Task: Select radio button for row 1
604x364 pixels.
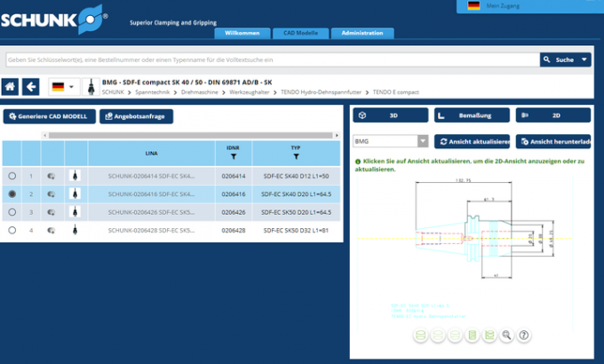Action: [12, 176]
